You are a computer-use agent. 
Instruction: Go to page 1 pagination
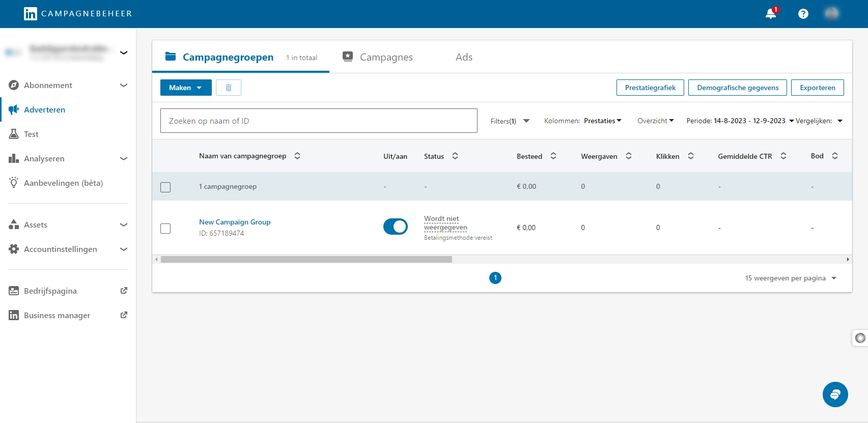[x=495, y=278]
